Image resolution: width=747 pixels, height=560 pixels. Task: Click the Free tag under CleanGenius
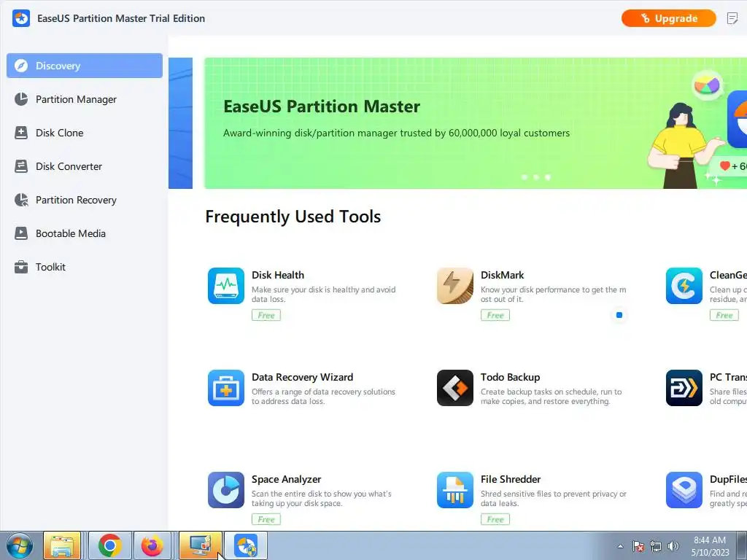pyautogui.click(x=724, y=315)
